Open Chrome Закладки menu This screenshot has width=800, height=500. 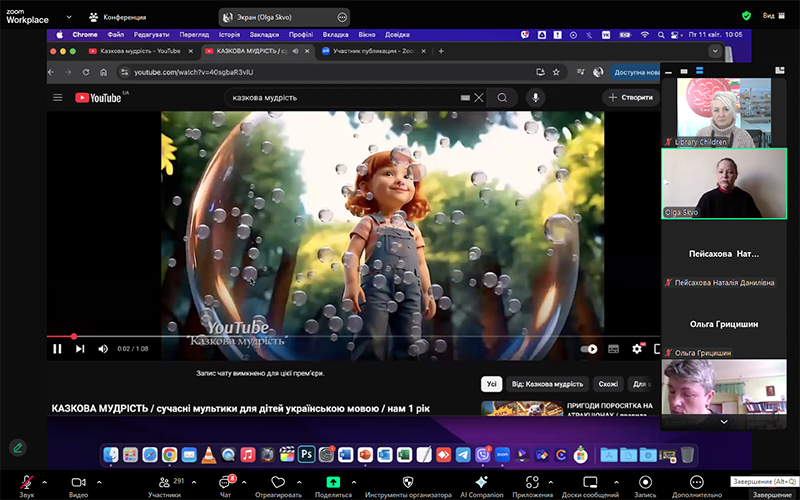coord(264,35)
